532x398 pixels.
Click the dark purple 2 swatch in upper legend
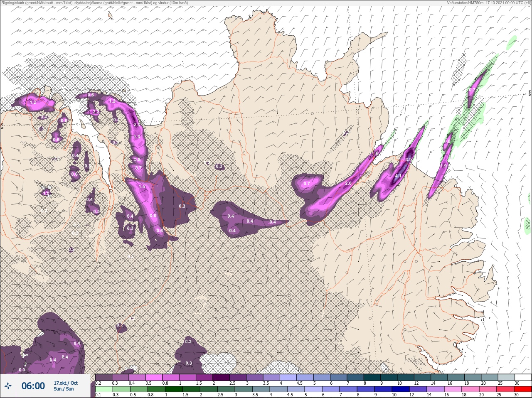tap(222, 378)
